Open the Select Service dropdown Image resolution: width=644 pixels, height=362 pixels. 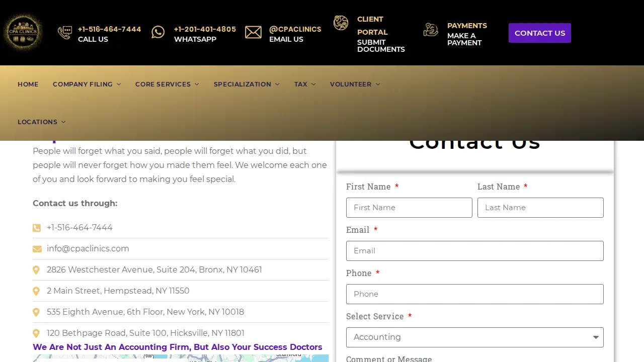[x=475, y=337]
